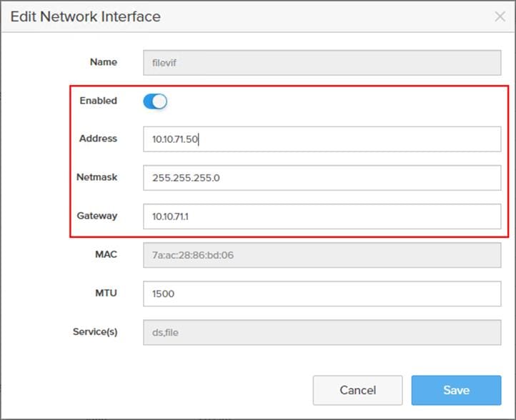516x420 pixels.
Task: Click the read-only MAC address field
Action: 322,255
